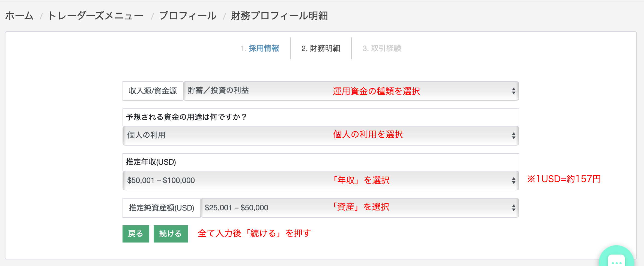Click the 収入源/資金源 field label
644x266 pixels.
pyautogui.click(x=153, y=91)
